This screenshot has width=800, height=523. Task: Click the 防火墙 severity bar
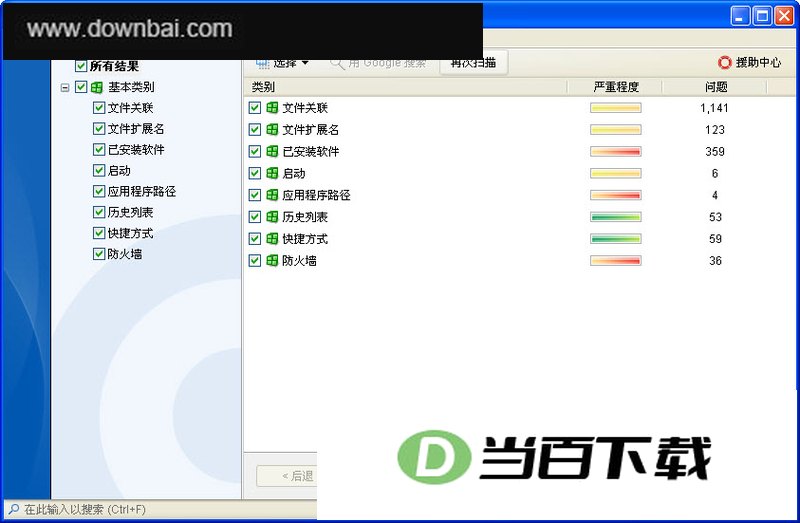click(x=616, y=260)
